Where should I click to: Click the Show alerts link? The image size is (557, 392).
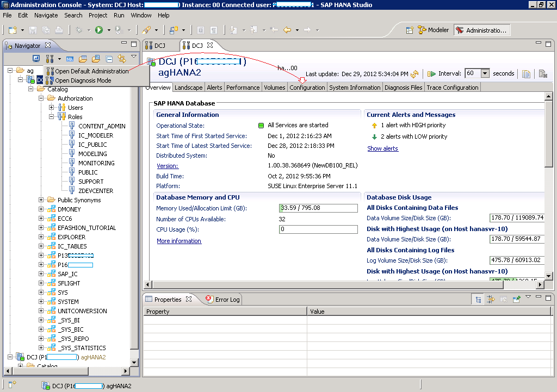[382, 148]
